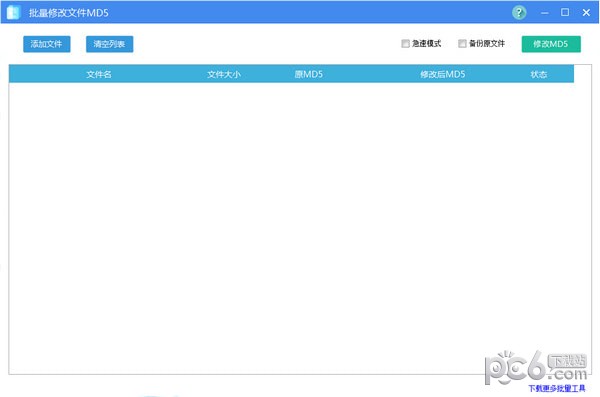Close the 批量修改文件MD5 window
Screen dimensions: 600x397
click(x=586, y=13)
